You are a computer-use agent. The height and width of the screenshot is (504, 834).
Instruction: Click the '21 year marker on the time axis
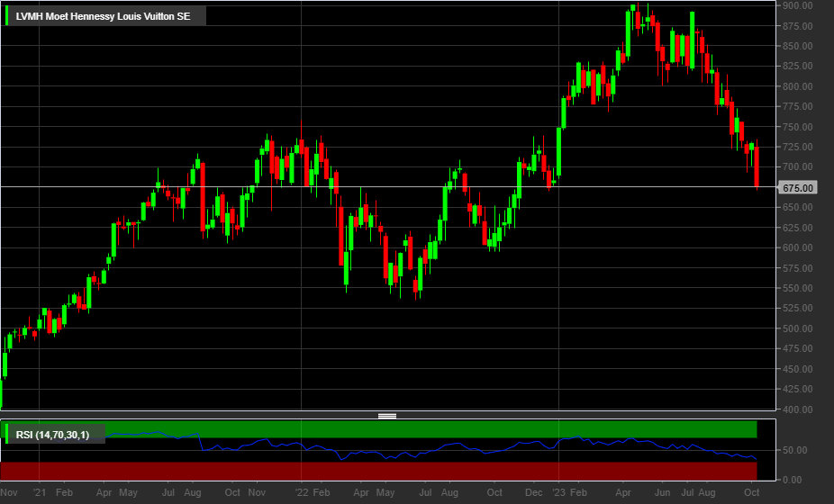40,492
